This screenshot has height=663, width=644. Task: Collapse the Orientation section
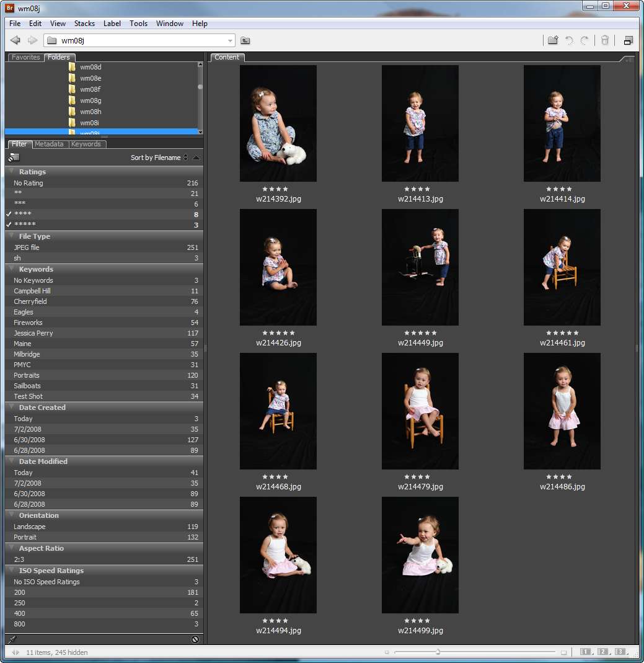click(x=11, y=515)
